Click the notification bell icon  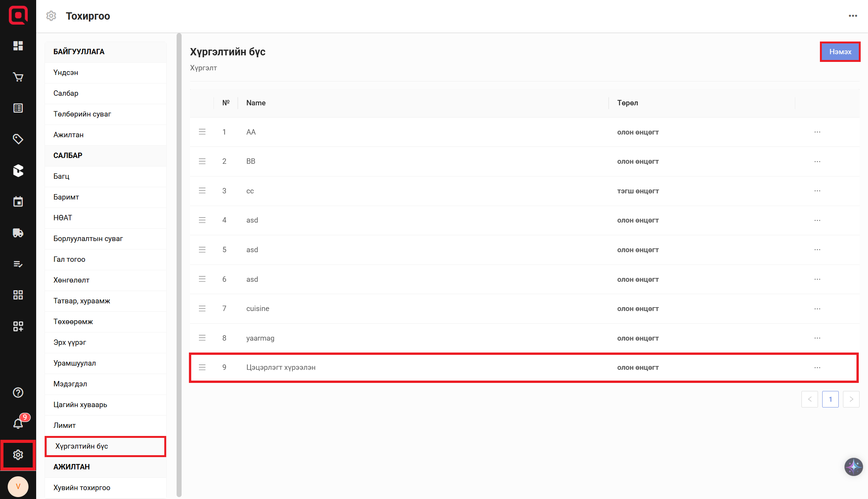18,424
